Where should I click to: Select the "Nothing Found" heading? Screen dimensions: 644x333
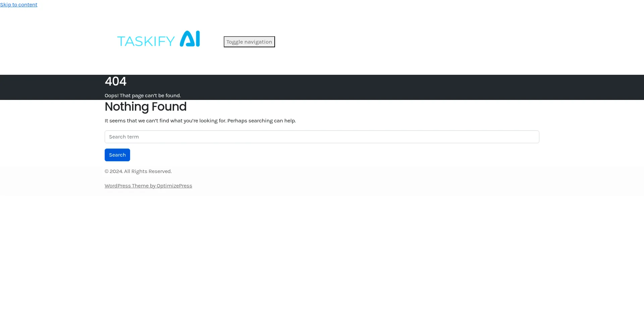tap(145, 107)
